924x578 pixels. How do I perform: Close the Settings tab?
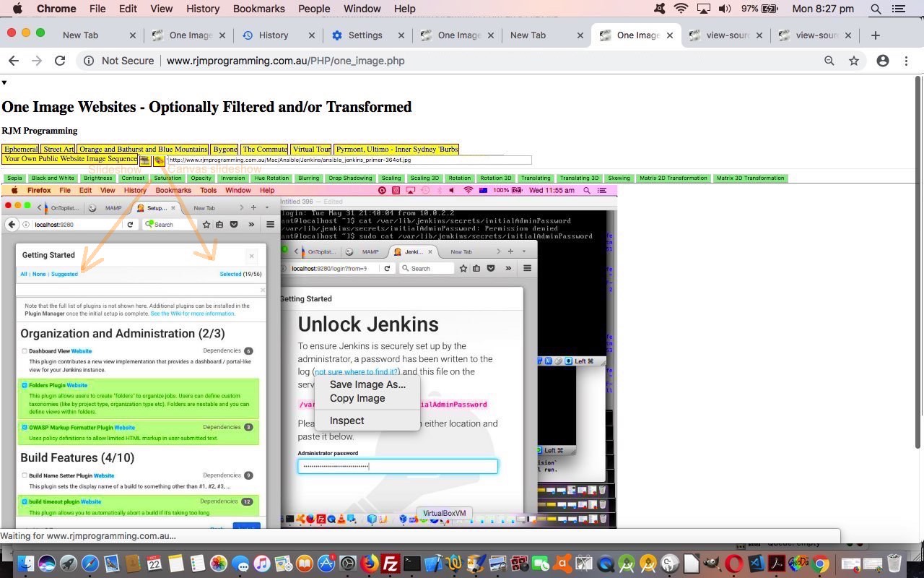click(401, 35)
